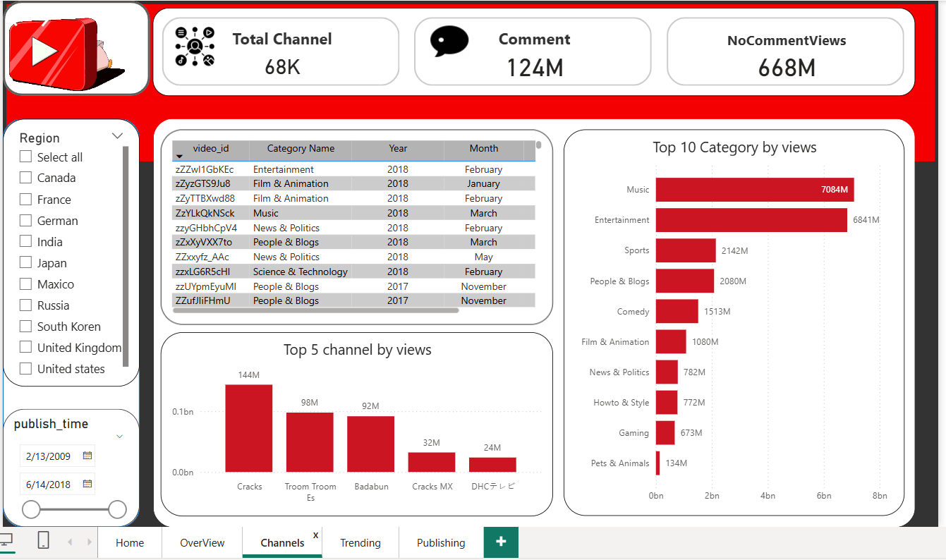Enable the India region filter
Screen dimensions: 946x560
tap(25, 241)
